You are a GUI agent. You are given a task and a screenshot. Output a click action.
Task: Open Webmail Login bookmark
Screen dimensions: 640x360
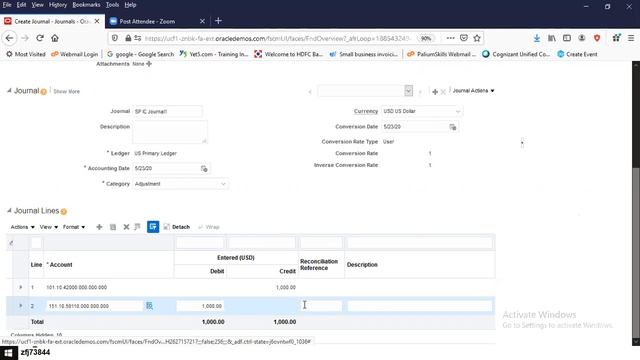coord(75,54)
